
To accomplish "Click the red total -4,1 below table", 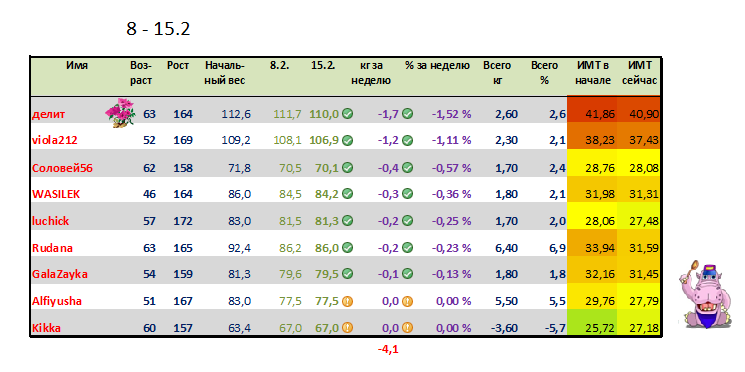I will (388, 350).
